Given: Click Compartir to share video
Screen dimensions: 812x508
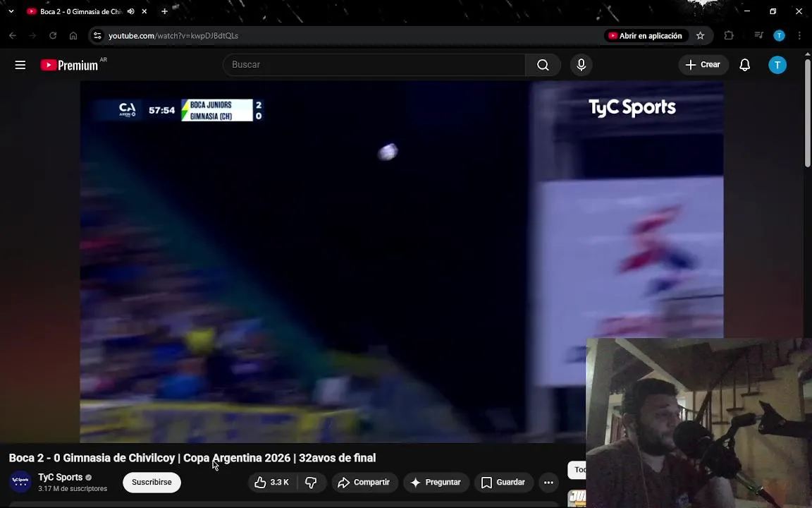Looking at the screenshot, I should 364,482.
